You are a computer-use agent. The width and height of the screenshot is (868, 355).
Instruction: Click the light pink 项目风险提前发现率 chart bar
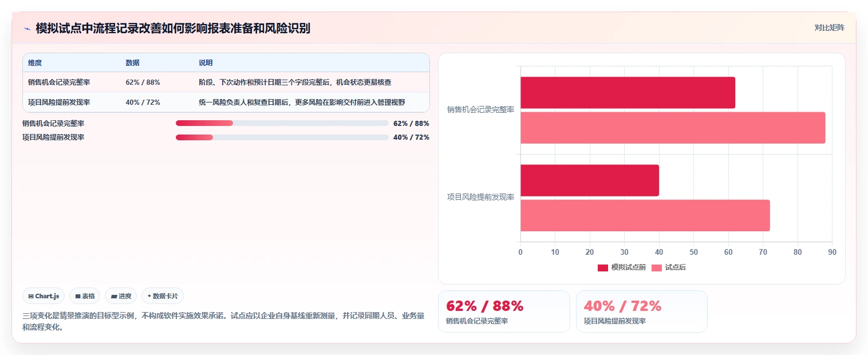pyautogui.click(x=645, y=215)
